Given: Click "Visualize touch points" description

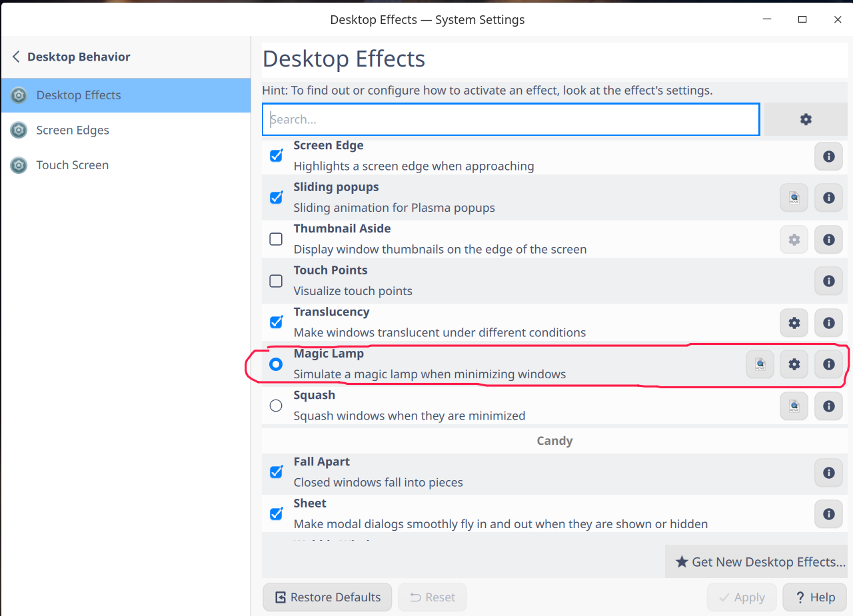Looking at the screenshot, I should pyautogui.click(x=353, y=291).
